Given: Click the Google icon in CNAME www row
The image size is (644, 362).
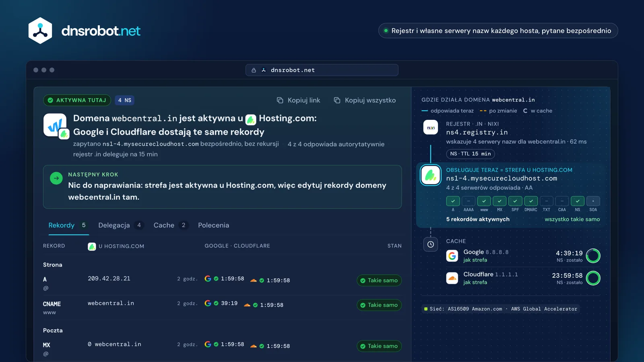Looking at the screenshot, I should click(208, 303).
